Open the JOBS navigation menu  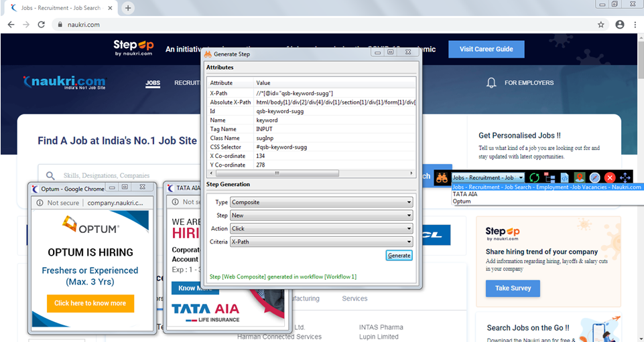click(x=153, y=83)
